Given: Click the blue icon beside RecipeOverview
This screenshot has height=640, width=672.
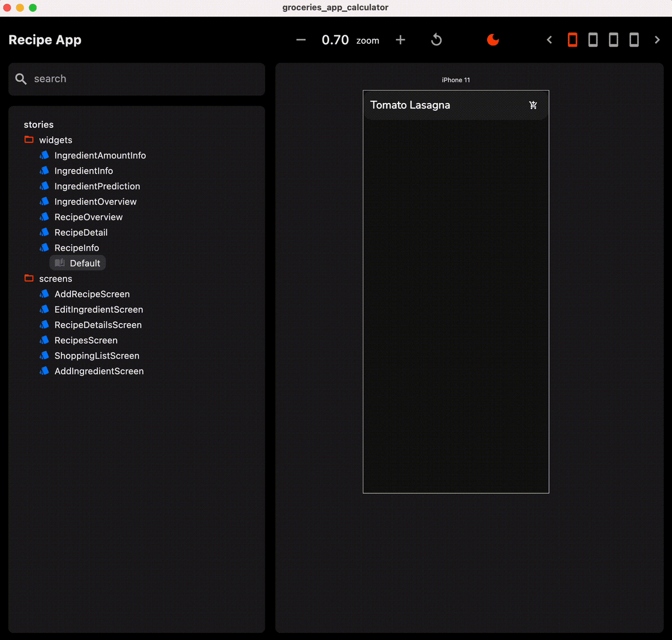Looking at the screenshot, I should (x=44, y=217).
